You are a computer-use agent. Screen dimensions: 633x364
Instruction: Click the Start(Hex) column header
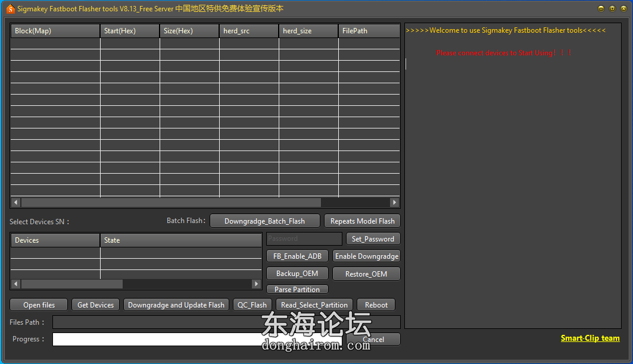130,31
